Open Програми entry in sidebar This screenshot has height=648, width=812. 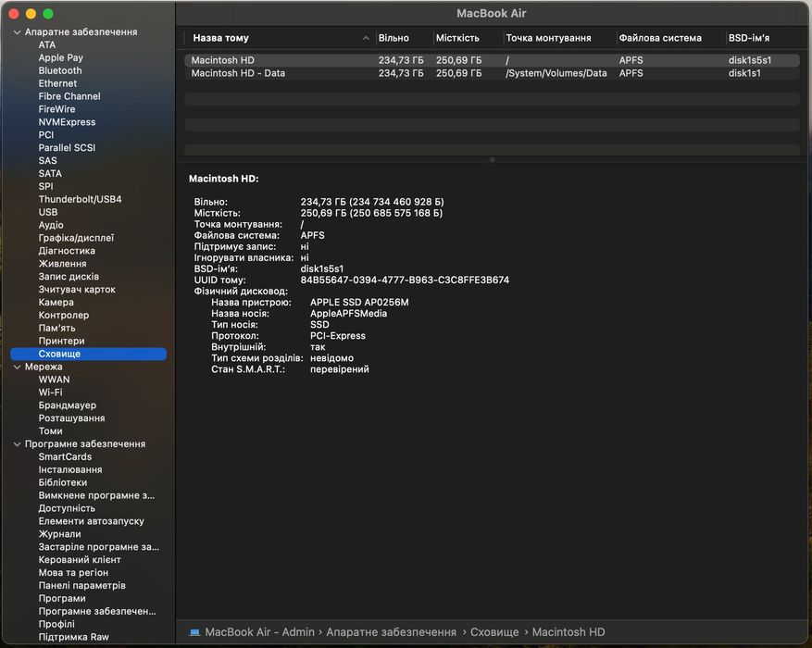pyautogui.click(x=62, y=598)
